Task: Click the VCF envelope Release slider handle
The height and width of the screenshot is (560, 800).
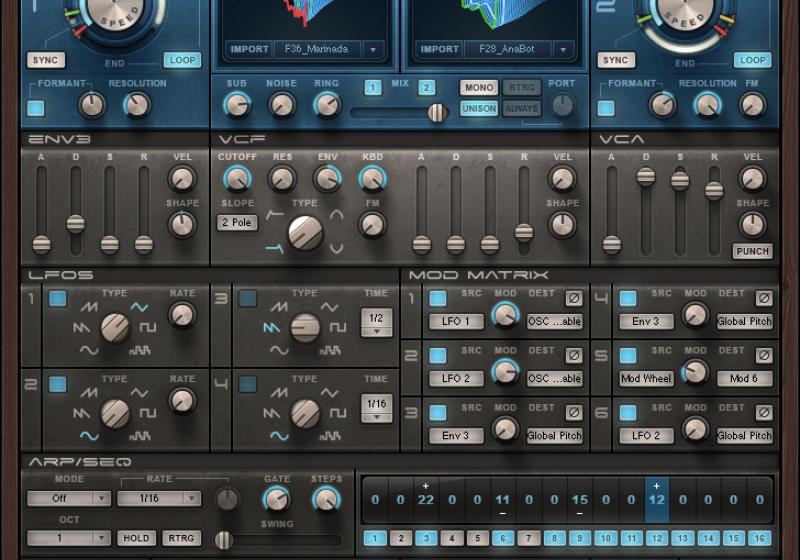Action: 523,232
